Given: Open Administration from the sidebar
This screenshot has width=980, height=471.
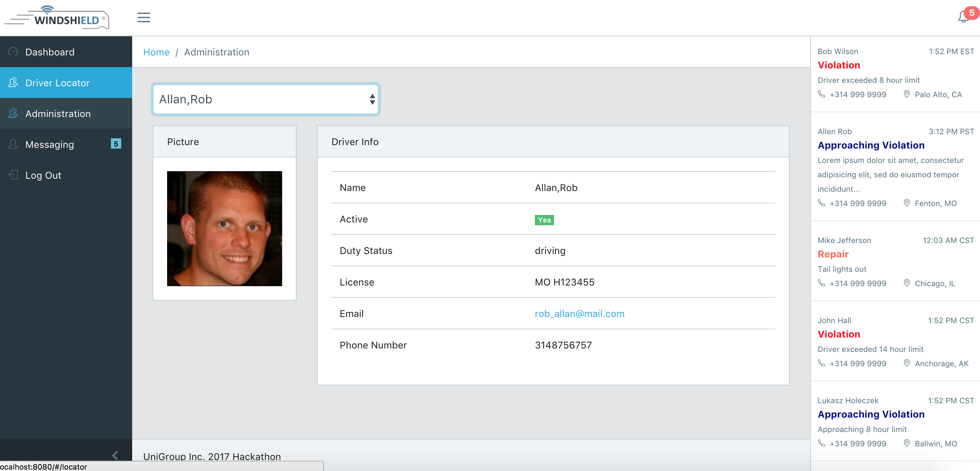Looking at the screenshot, I should coord(58,113).
